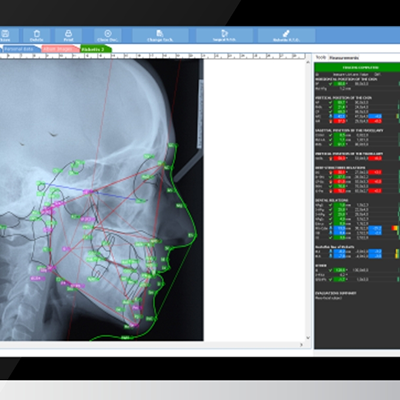Switch to the Tools panel tab
Image resolution: width=400 pixels, height=400 pixels.
click(x=321, y=57)
